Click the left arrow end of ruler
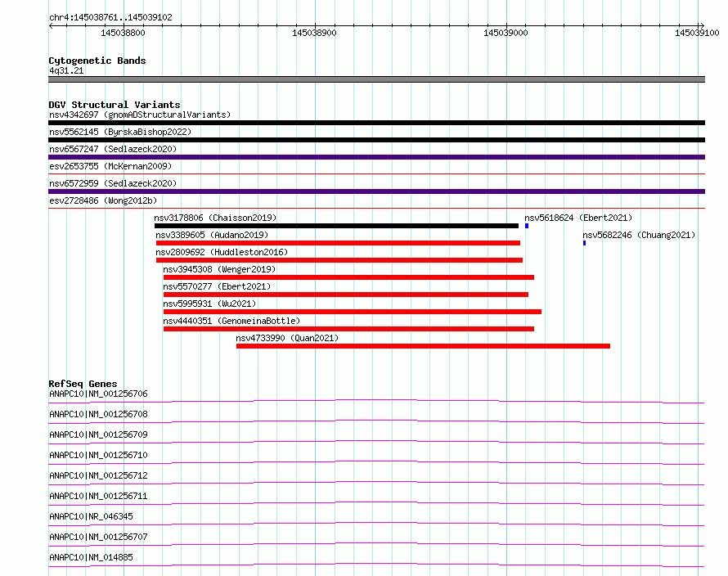The width and height of the screenshot is (728, 576). tap(51, 26)
